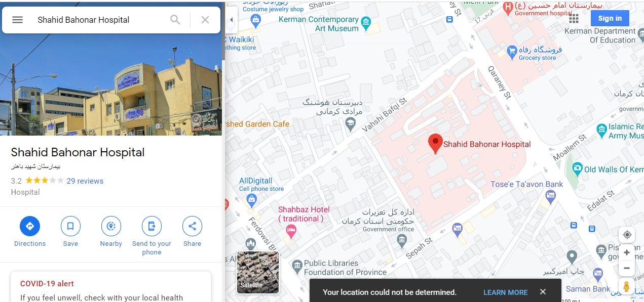Switch to Satellite view thumbnail

point(258,273)
